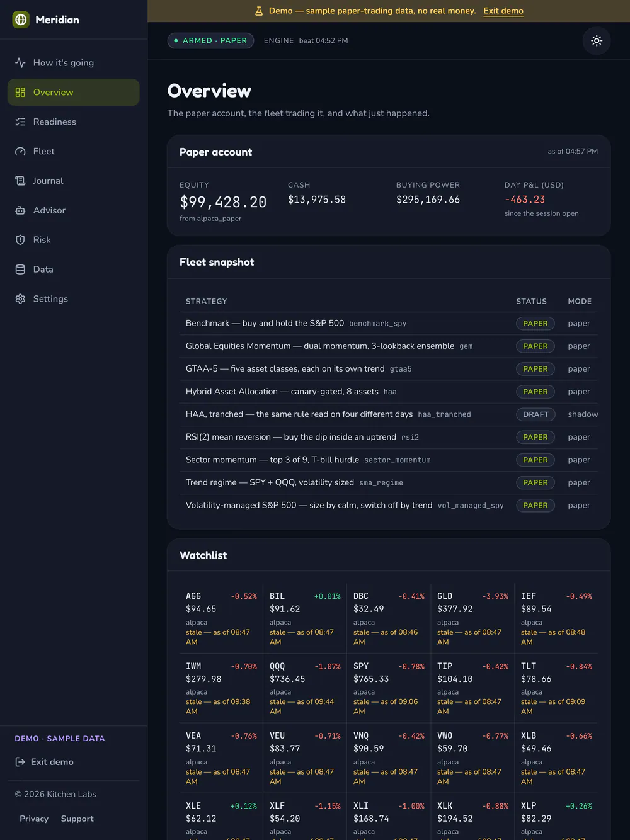Viewport: 630px width, 840px height.
Task: Click the SPY watchlist ticker
Action: pos(361,666)
